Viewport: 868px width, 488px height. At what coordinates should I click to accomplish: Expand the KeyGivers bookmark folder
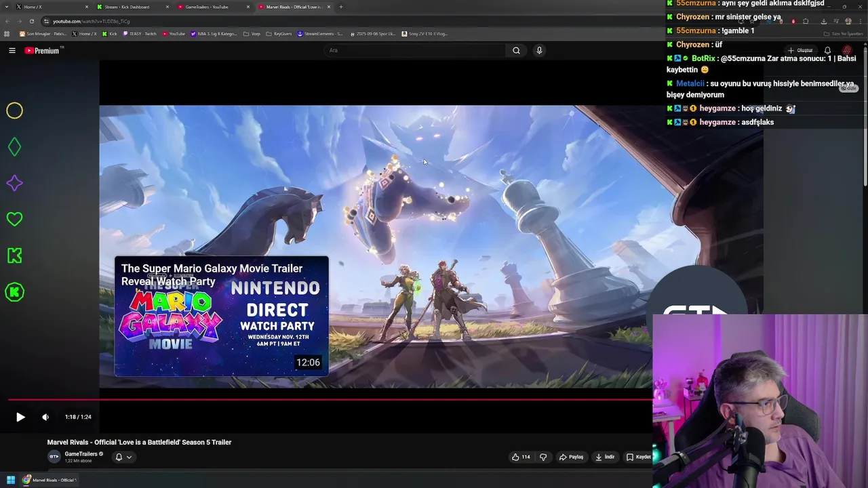279,33
